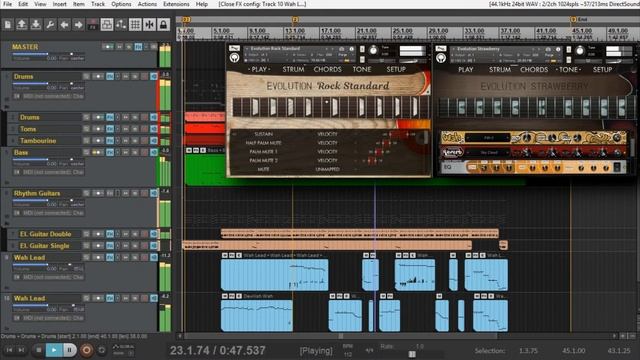640x360 pixels.
Task: Open FX chain on Tambourine track
Action: pyautogui.click(x=110, y=141)
